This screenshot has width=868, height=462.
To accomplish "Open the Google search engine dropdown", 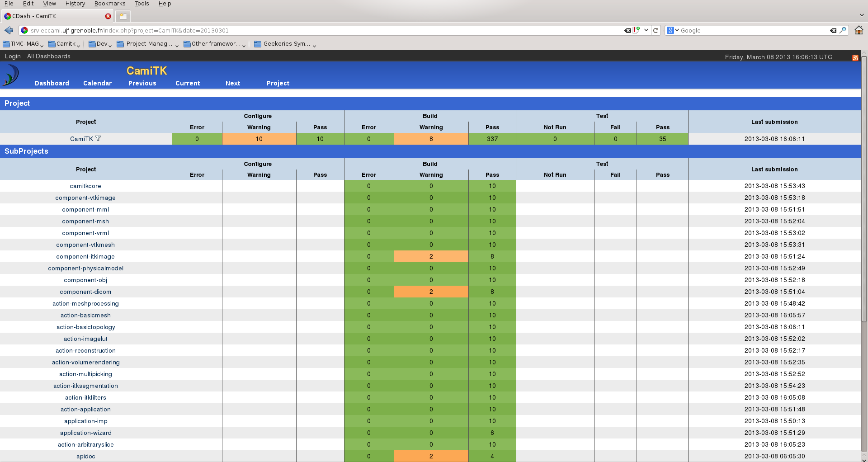I will (x=673, y=30).
